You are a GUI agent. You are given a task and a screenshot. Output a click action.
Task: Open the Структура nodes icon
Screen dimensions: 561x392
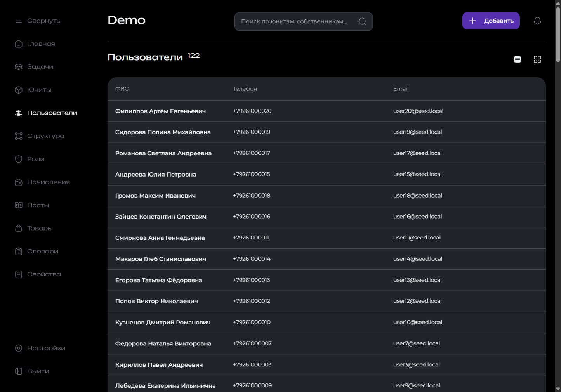[18, 136]
